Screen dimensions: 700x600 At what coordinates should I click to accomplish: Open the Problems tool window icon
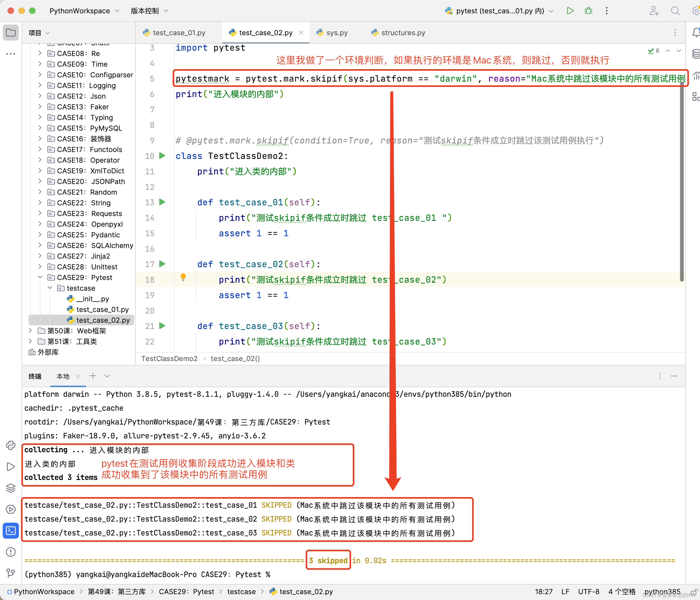pyautogui.click(x=11, y=552)
